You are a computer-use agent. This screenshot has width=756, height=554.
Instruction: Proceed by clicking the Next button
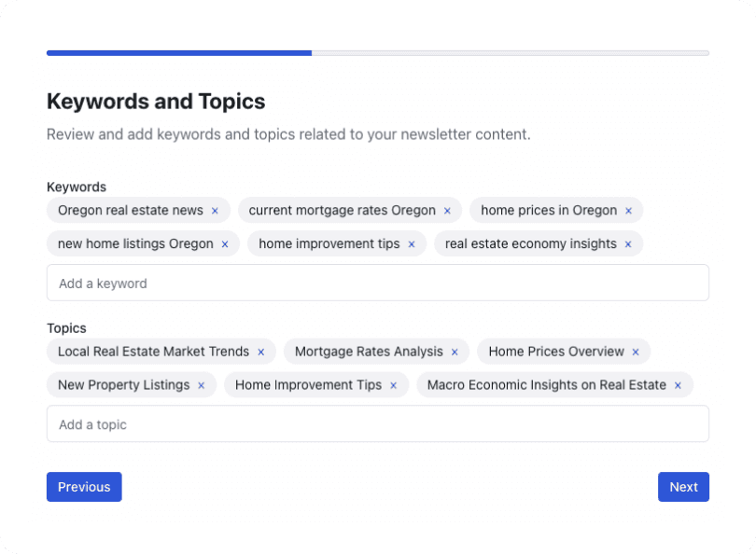(x=683, y=487)
